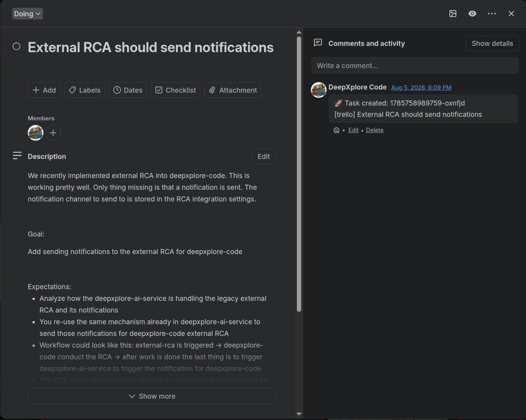
Task: Open the Aug 5, 2026 timestamp link
Action: pos(421,88)
